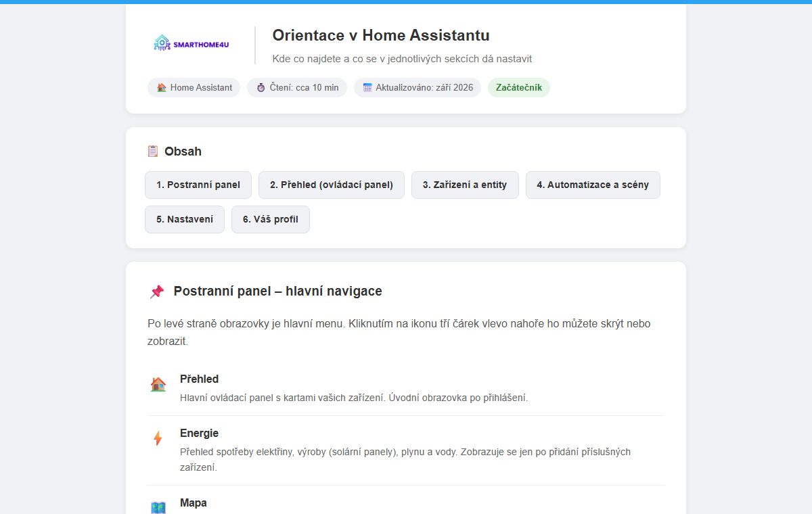Click the description starting Hlavní ovládací panel

point(354,398)
